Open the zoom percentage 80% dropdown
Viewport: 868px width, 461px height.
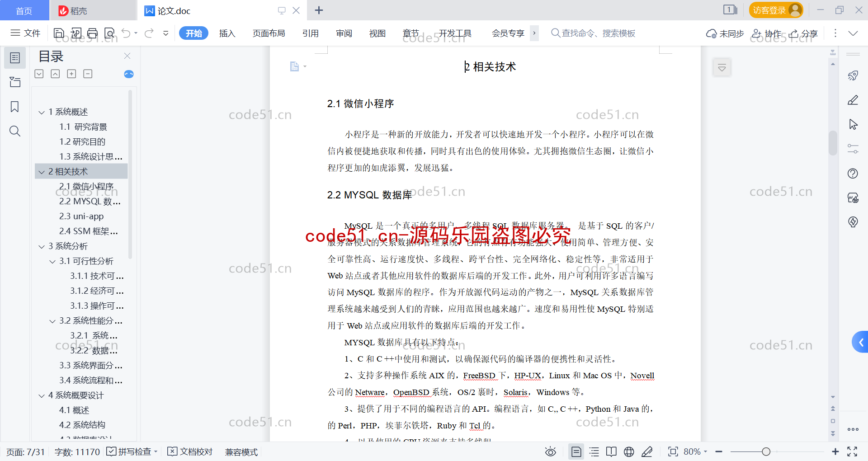695,452
